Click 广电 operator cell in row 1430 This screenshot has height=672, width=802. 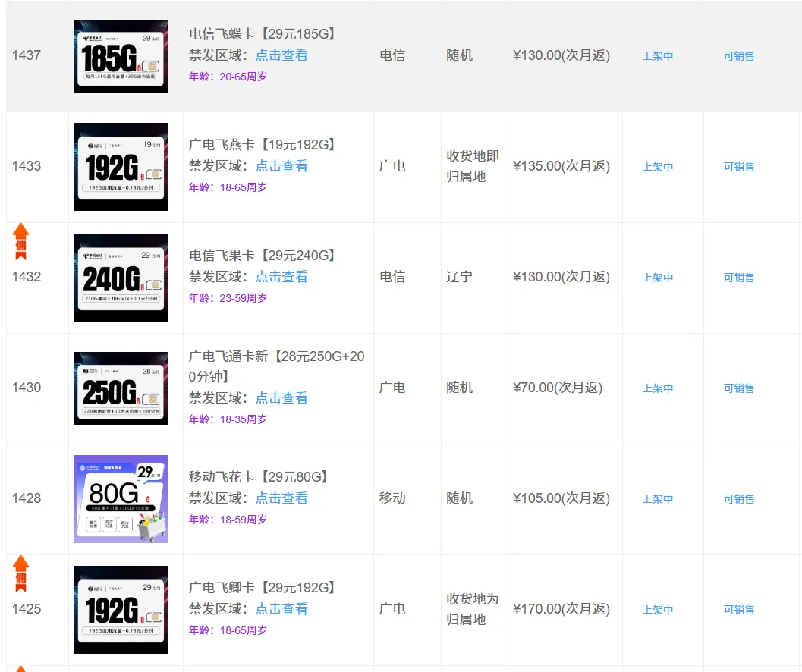392,387
